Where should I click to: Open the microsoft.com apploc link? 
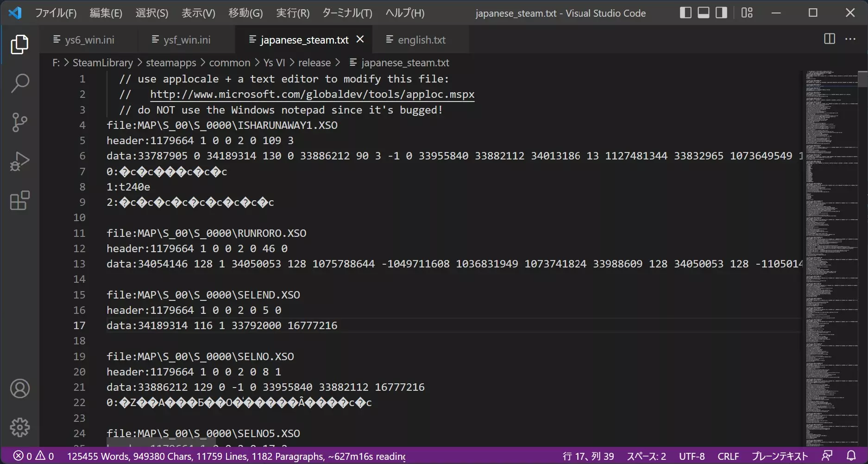pos(312,94)
